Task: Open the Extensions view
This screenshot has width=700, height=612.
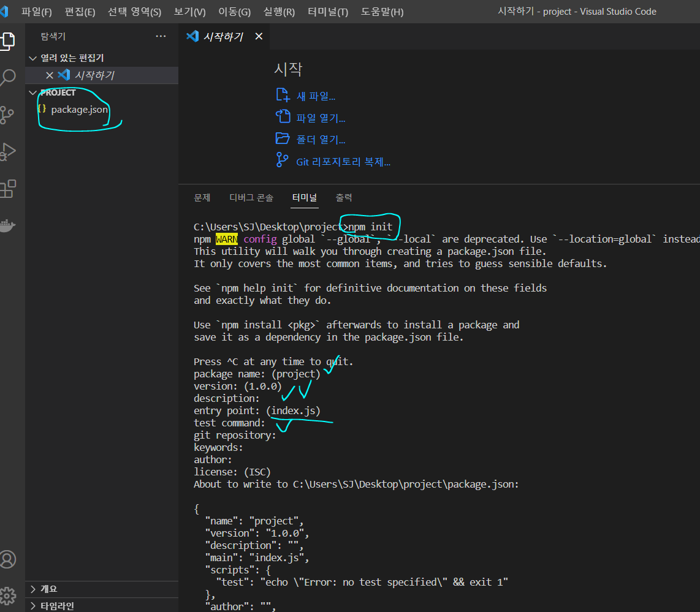Action: tap(7, 189)
